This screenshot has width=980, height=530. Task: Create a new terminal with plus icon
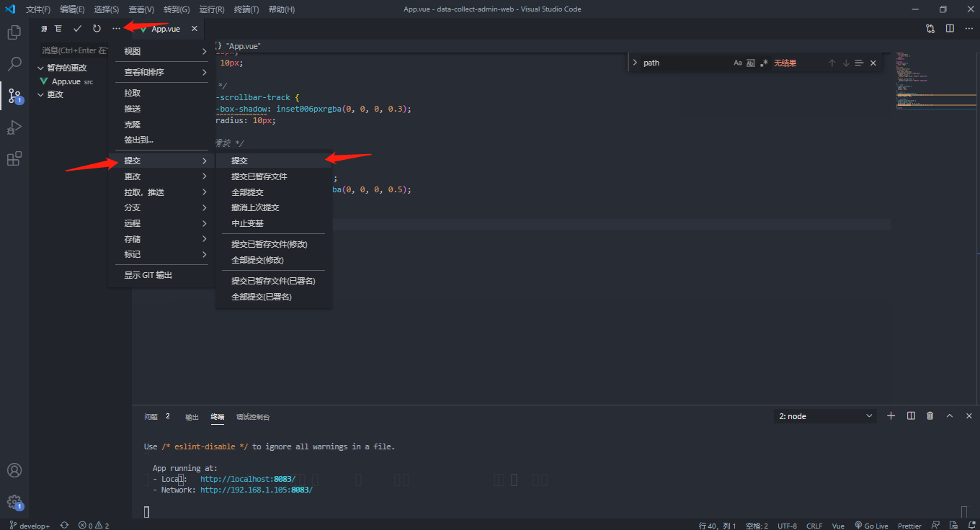click(891, 416)
